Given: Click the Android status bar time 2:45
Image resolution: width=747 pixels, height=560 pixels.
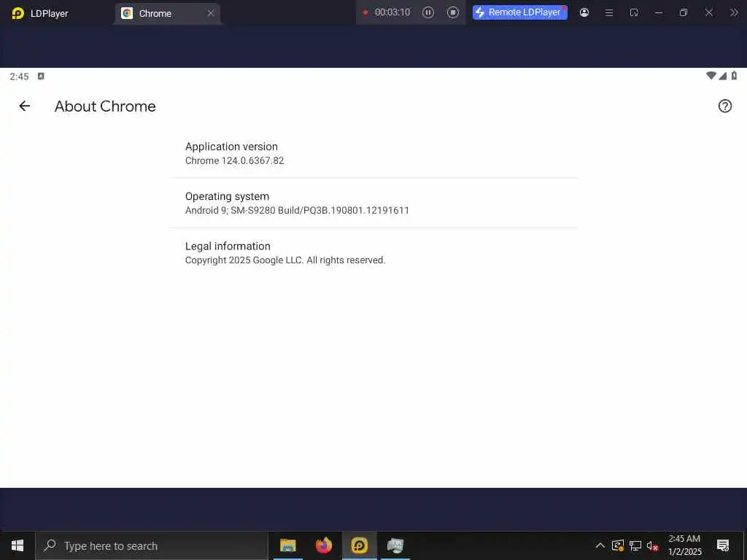Looking at the screenshot, I should coord(19,77).
